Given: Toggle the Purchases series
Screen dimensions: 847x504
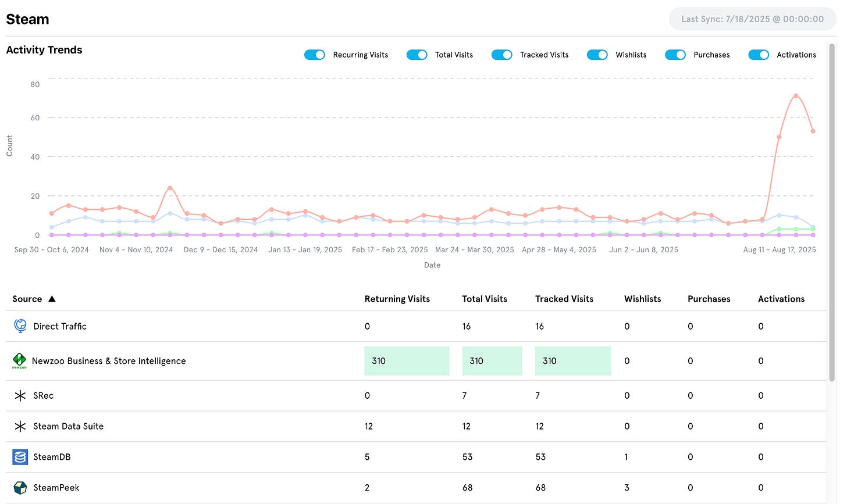Looking at the screenshot, I should [x=675, y=55].
